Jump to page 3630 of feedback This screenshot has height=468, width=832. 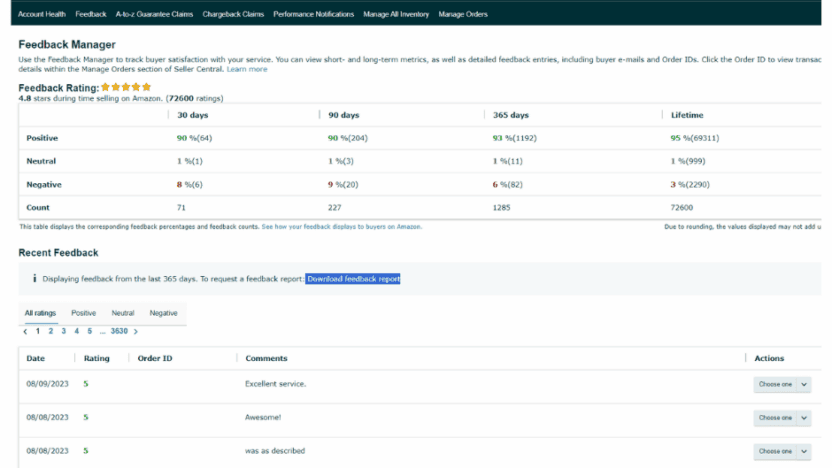pos(119,331)
